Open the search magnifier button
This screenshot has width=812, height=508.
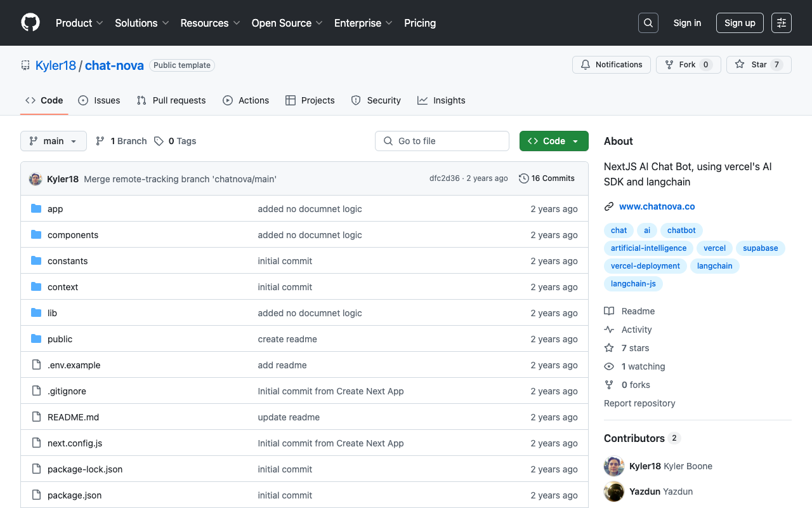[648, 23]
